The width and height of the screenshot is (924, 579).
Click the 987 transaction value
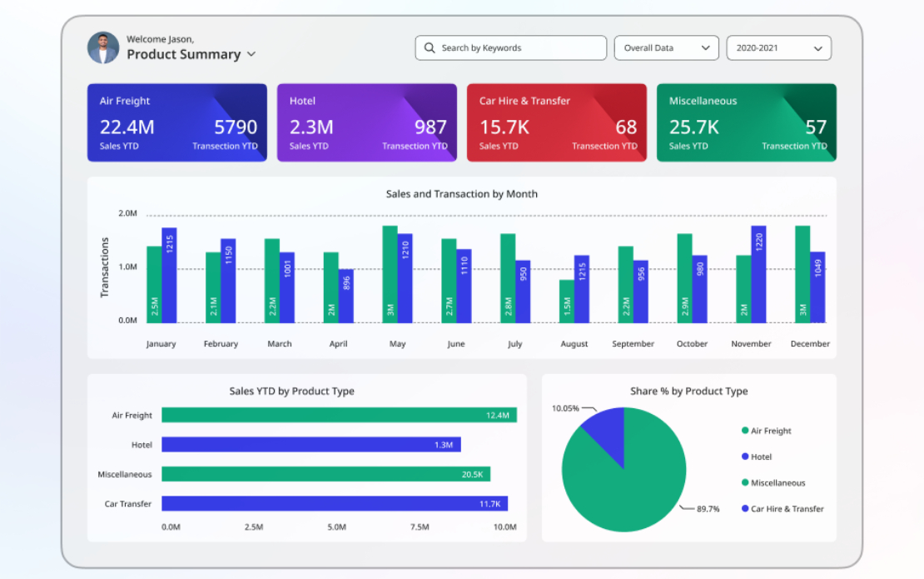coord(430,127)
